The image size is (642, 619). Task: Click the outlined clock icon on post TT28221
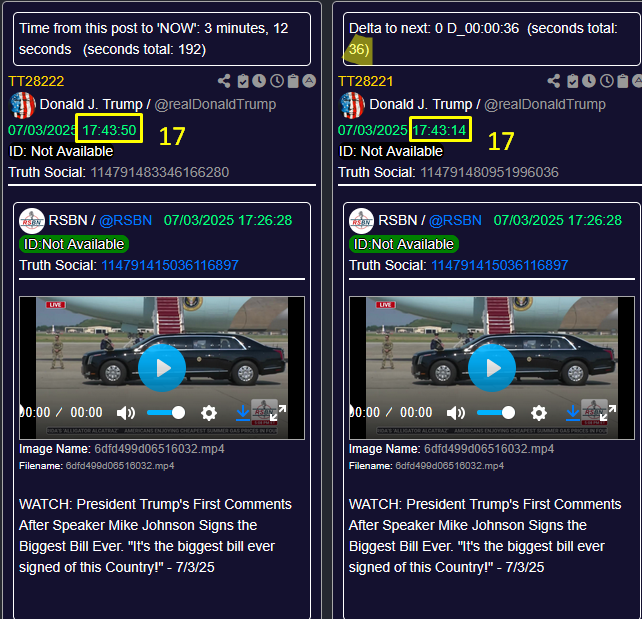pyautogui.click(x=607, y=81)
